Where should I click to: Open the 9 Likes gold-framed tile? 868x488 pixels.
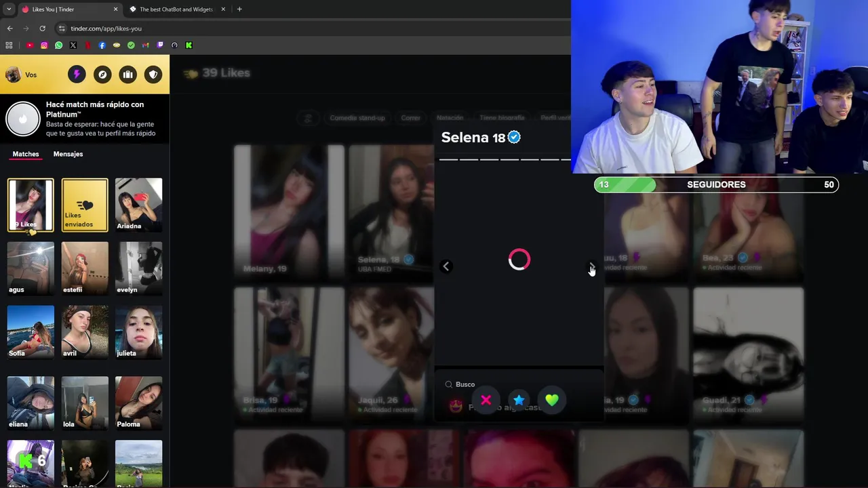pyautogui.click(x=31, y=205)
